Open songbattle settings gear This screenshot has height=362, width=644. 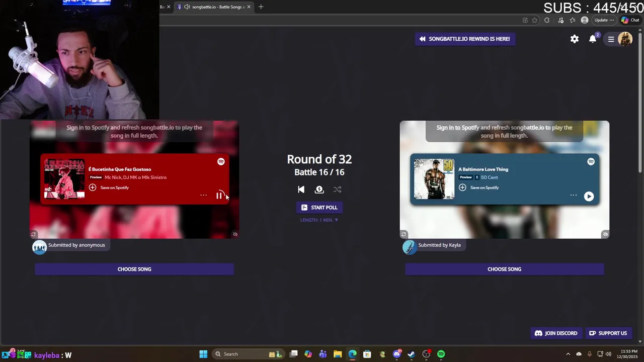[575, 39]
